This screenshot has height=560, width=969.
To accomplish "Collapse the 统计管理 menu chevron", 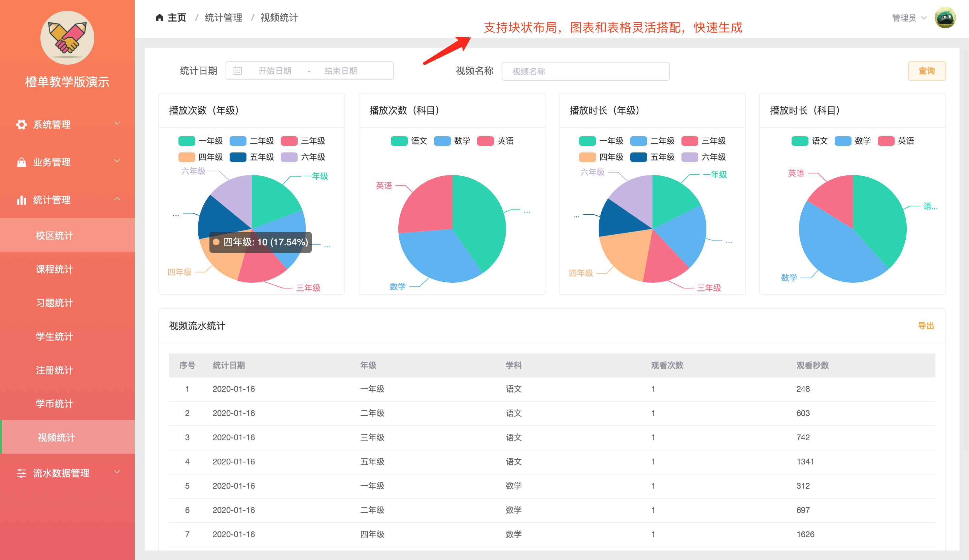I will tap(117, 199).
